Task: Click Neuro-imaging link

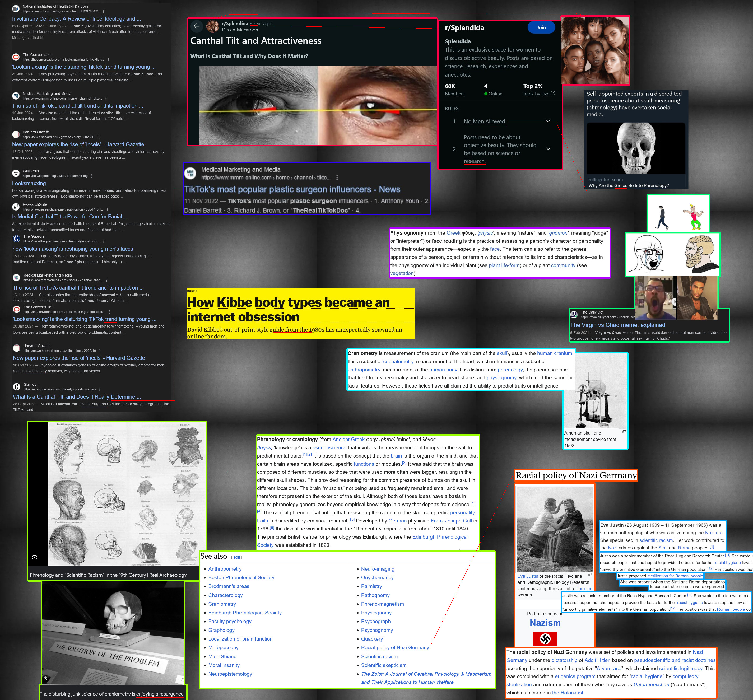Action: pos(378,568)
